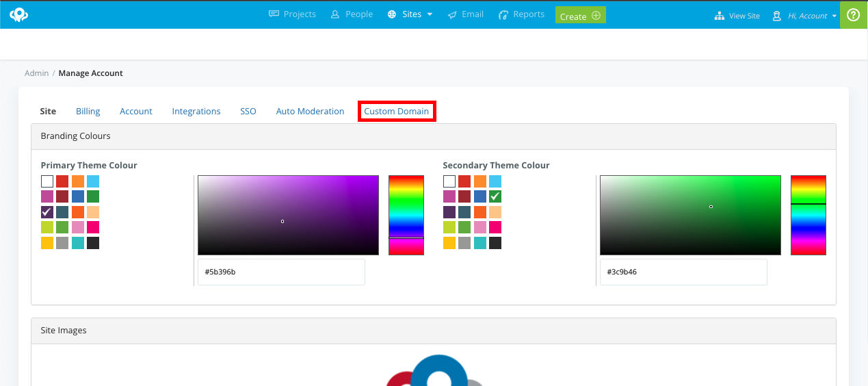Select the lime swatch in Secondary palette

click(449, 227)
